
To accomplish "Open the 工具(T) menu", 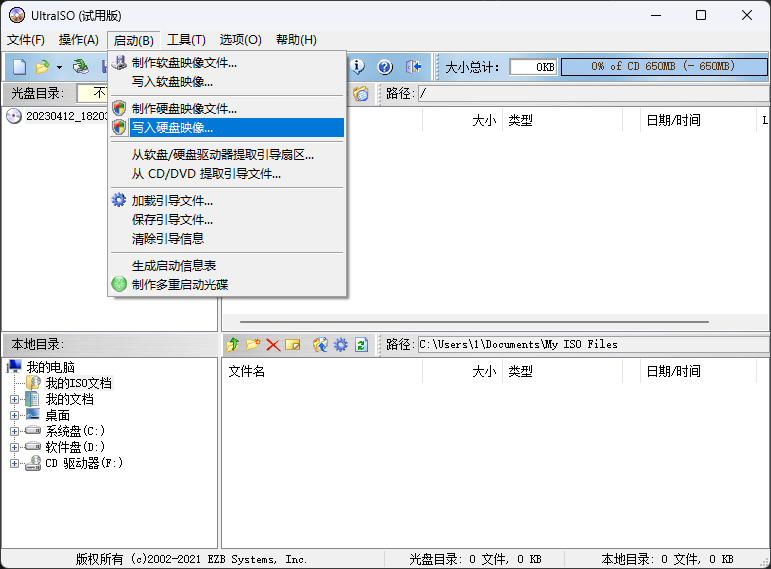I will (186, 40).
